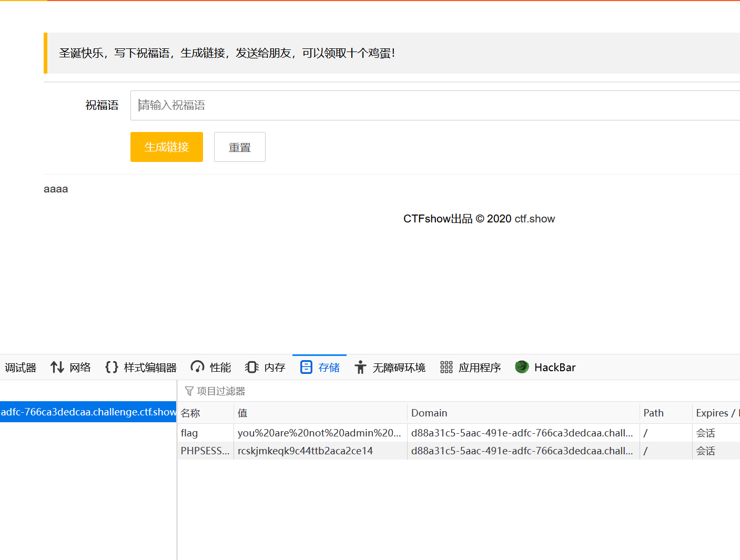This screenshot has height=560, width=740.
Task: Sort by the Expires column header
Action: click(716, 413)
